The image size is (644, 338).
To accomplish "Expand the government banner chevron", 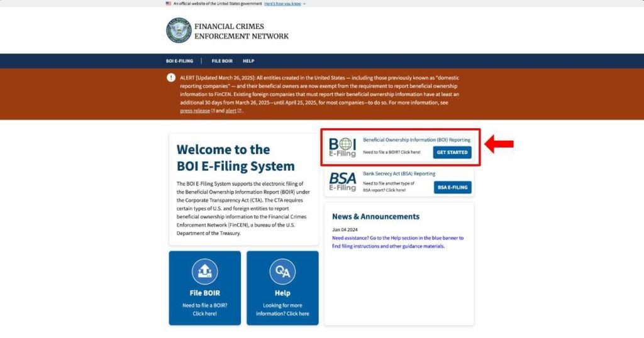I will tap(304, 4).
